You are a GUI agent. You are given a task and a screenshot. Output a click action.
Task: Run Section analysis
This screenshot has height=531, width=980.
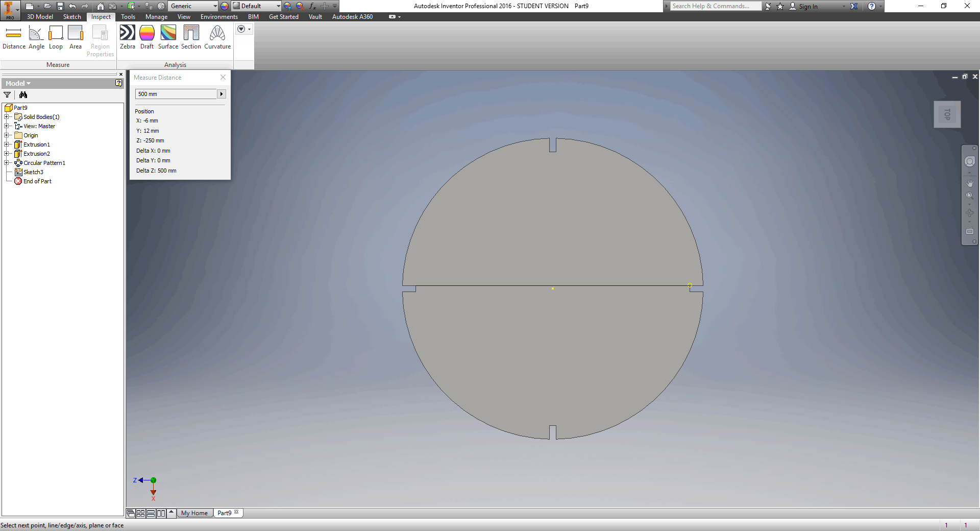coord(191,38)
